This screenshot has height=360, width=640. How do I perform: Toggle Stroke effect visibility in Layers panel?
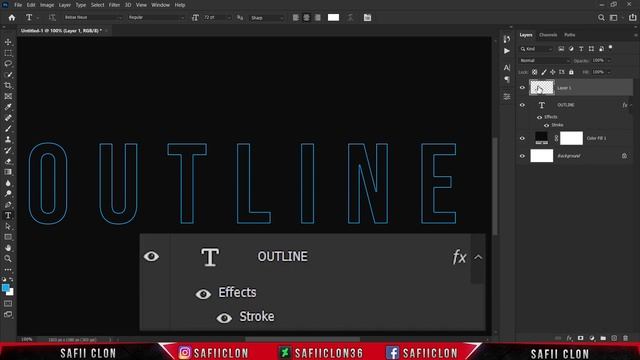[547, 125]
